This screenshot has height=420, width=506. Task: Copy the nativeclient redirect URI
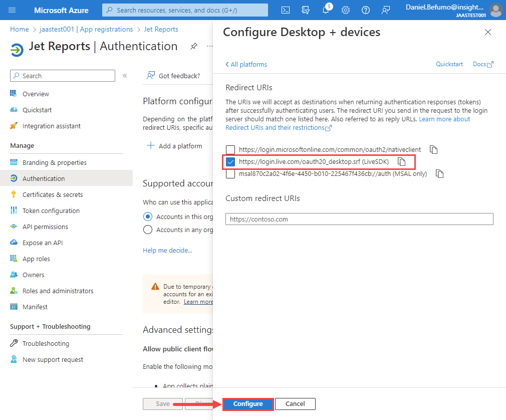434,149
